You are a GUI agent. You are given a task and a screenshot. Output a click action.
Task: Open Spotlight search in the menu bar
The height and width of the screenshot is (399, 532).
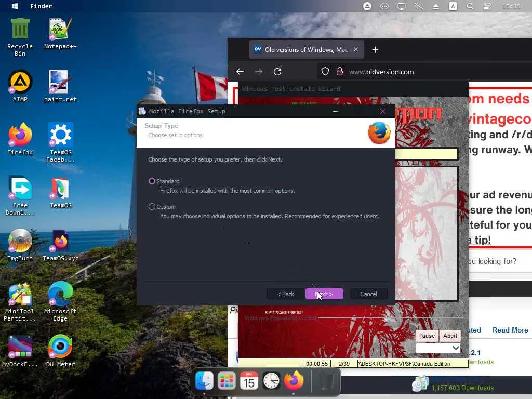(x=470, y=6)
